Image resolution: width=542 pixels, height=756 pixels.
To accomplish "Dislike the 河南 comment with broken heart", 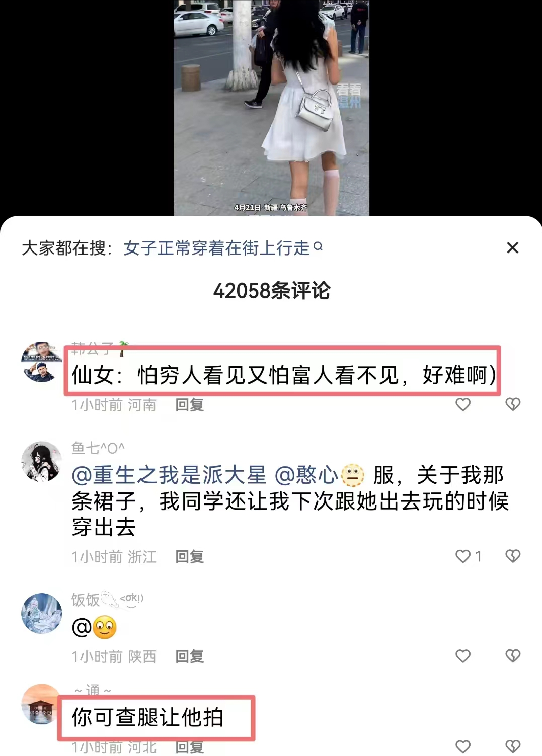I will point(512,404).
